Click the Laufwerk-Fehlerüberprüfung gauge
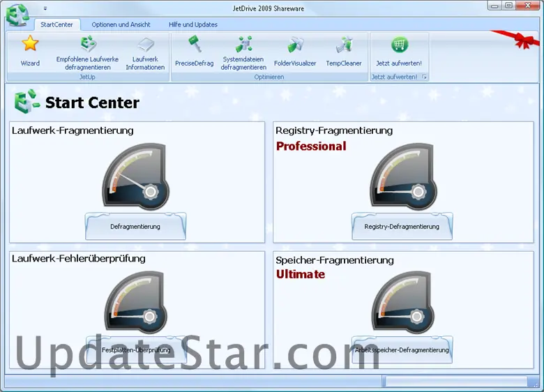The image size is (544, 392). tap(136, 303)
